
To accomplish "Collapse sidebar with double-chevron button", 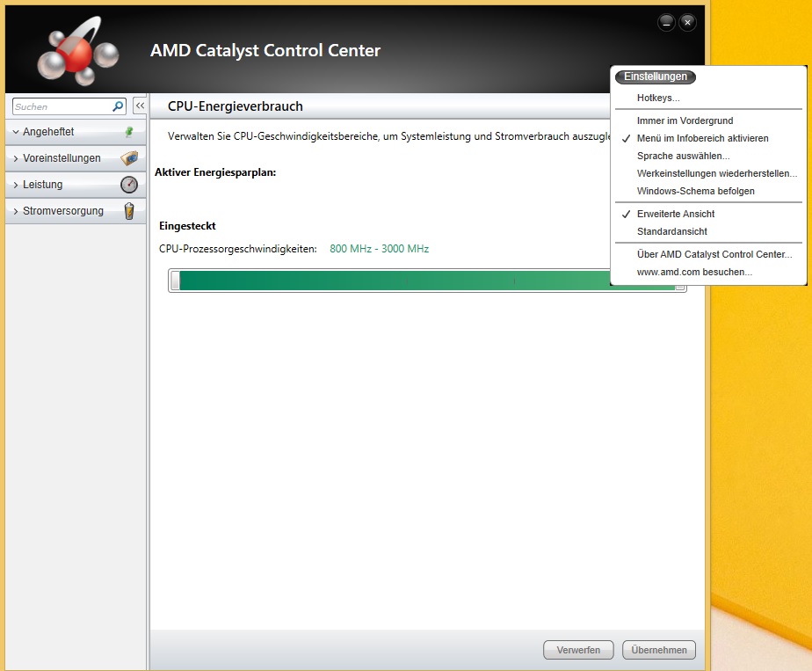I will [x=140, y=106].
